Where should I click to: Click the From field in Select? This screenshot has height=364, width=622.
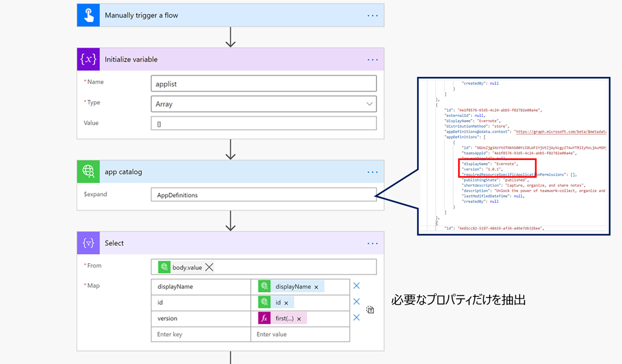(x=264, y=267)
